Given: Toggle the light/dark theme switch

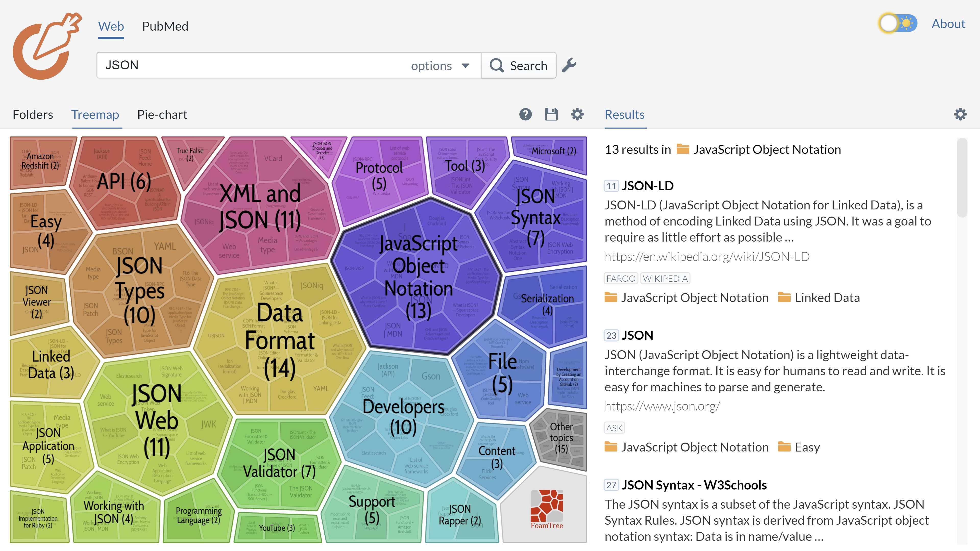Looking at the screenshot, I should (898, 23).
